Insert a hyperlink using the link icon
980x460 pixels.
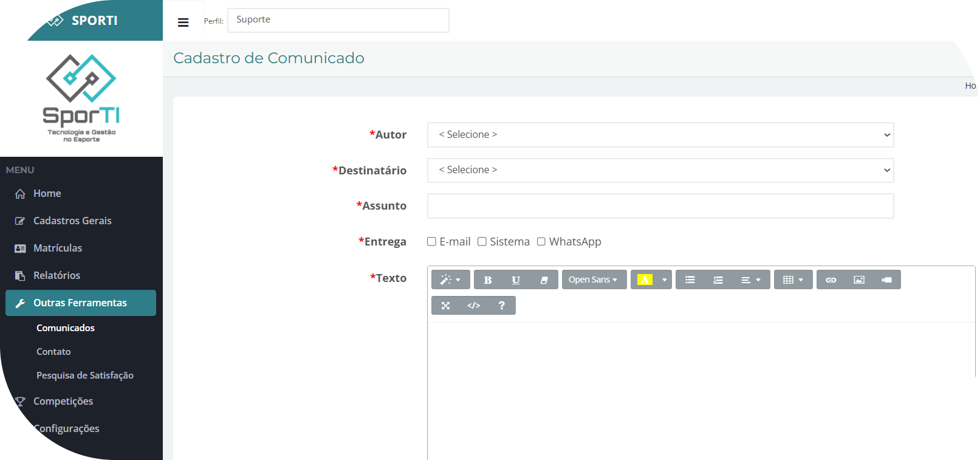[831, 280]
